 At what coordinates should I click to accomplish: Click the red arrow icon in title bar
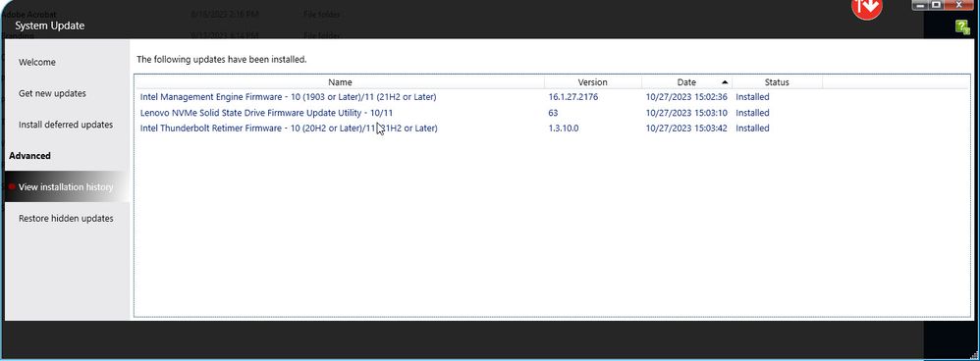[x=867, y=7]
